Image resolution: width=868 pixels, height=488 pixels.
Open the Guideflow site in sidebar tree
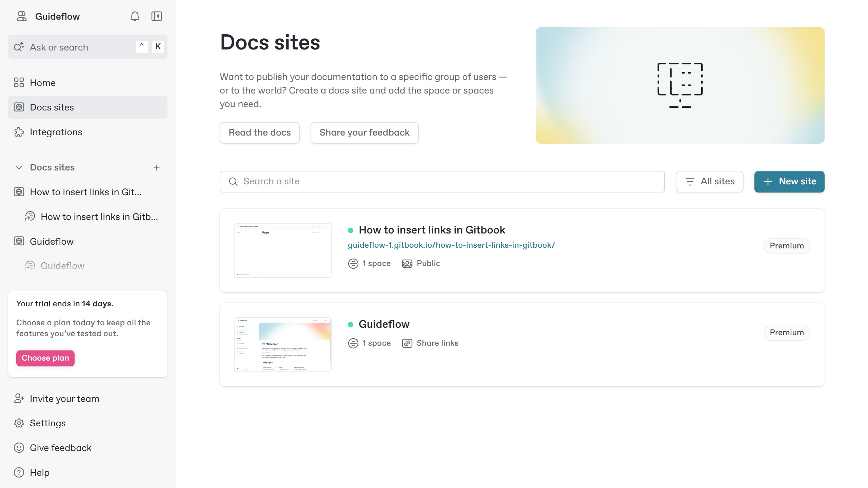click(x=88, y=241)
